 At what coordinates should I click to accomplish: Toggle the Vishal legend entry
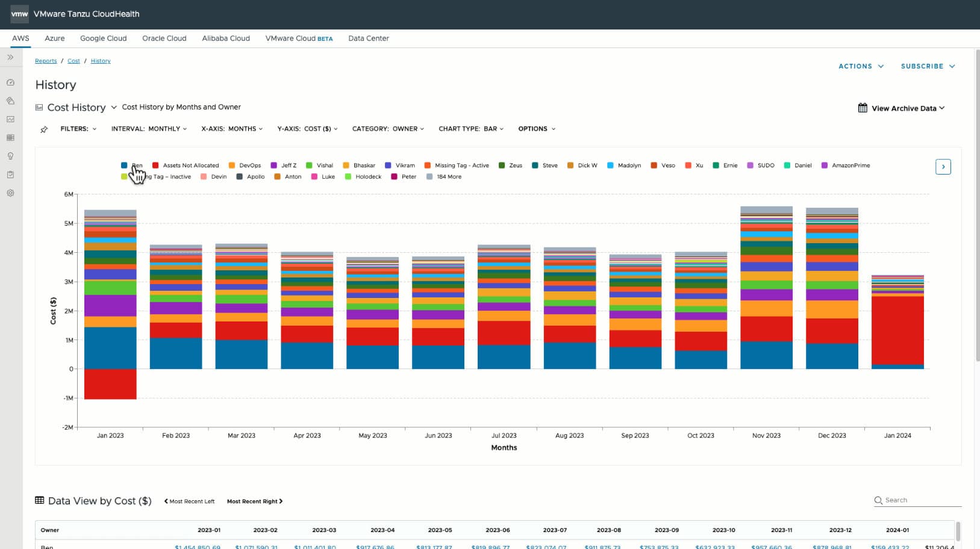(319, 166)
